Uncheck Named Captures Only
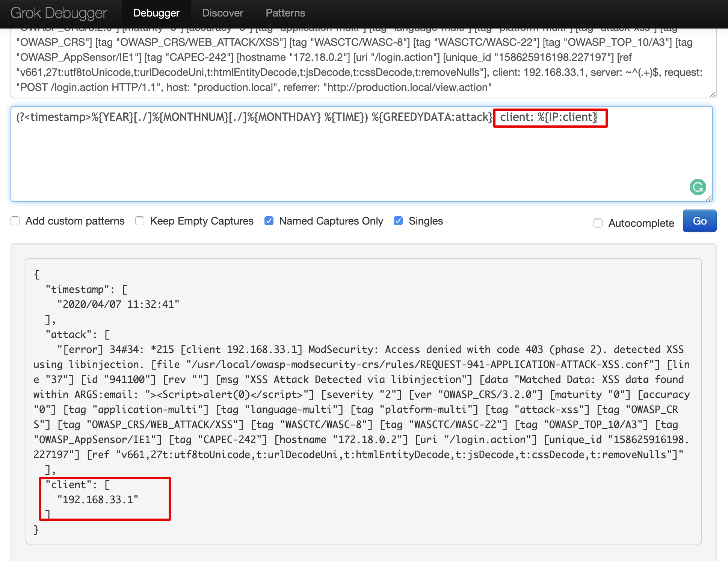Screen dimensions: 728x561 [269, 221]
